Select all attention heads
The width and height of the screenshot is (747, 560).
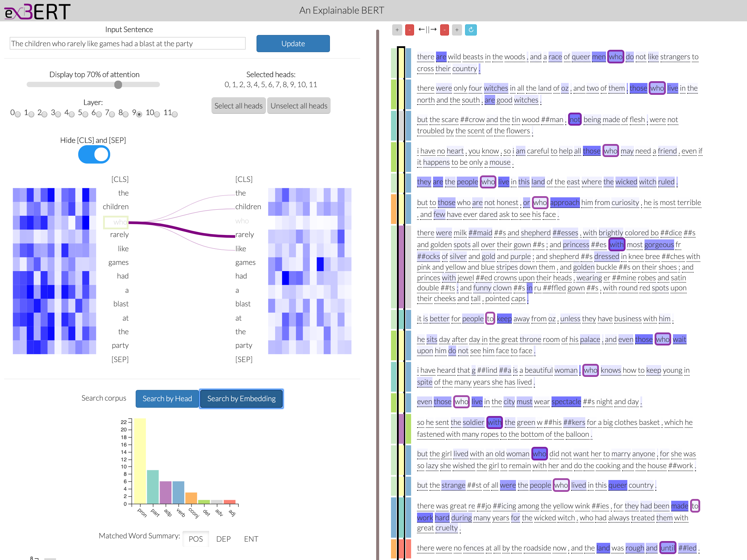[x=238, y=106]
